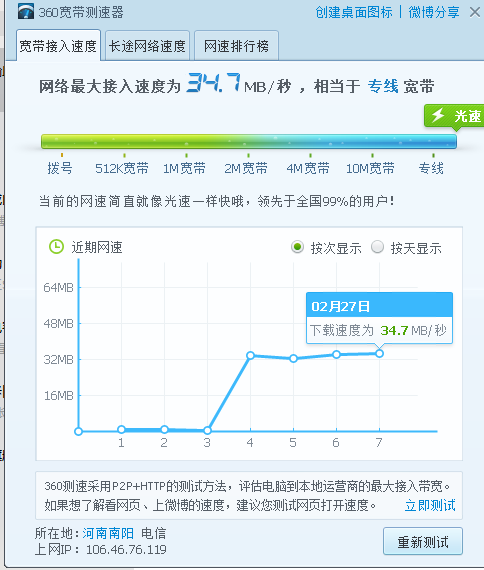Click the 360 speed tester app icon
484x570 pixels.
click(26, 12)
